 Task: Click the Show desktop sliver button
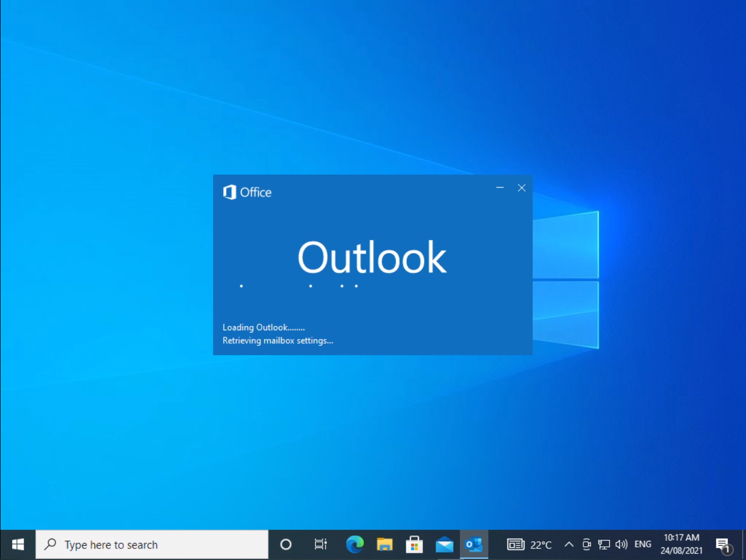(x=743, y=545)
